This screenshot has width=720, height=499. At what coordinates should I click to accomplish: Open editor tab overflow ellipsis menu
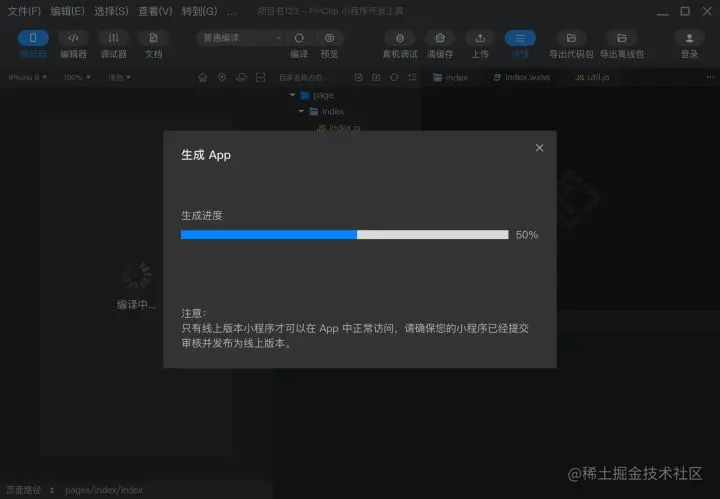[x=710, y=77]
